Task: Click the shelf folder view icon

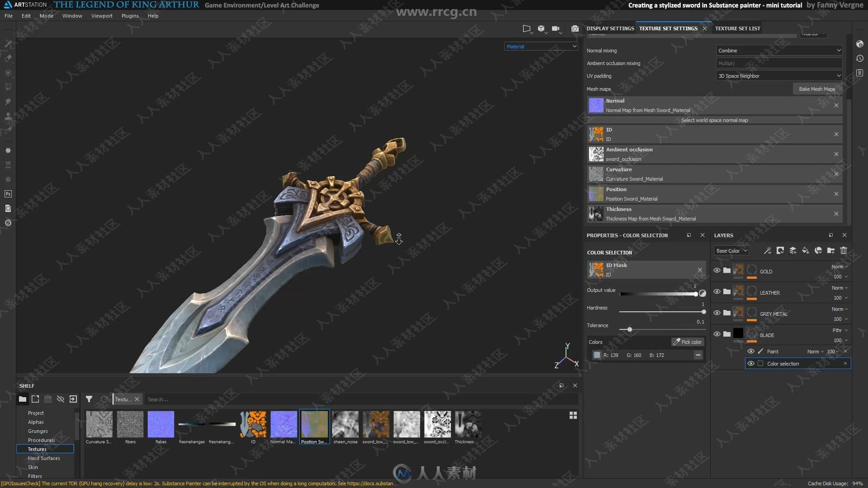Action: [x=22, y=399]
